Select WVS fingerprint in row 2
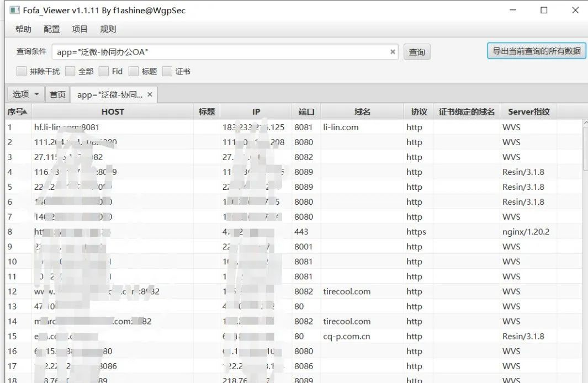This screenshot has width=588, height=383. coord(511,142)
